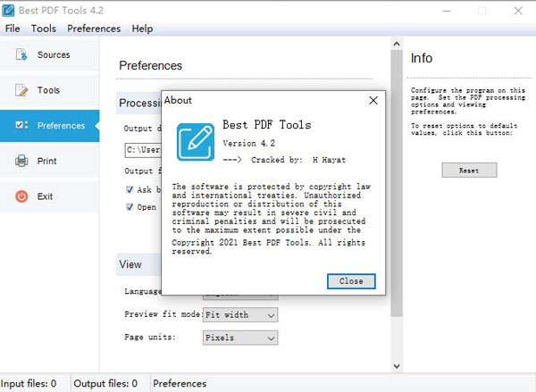
Task: Click the Print printer sidebar icon
Action: coord(21,161)
